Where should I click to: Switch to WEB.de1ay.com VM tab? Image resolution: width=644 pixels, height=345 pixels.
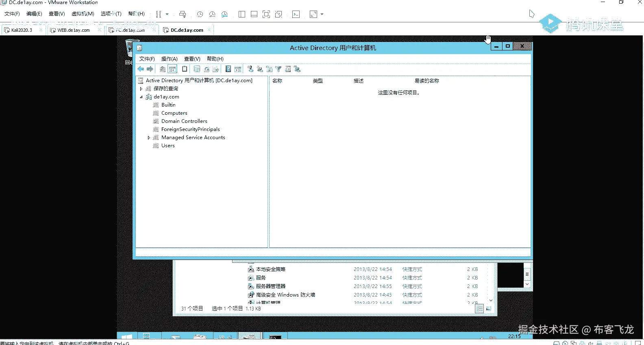[x=74, y=30]
